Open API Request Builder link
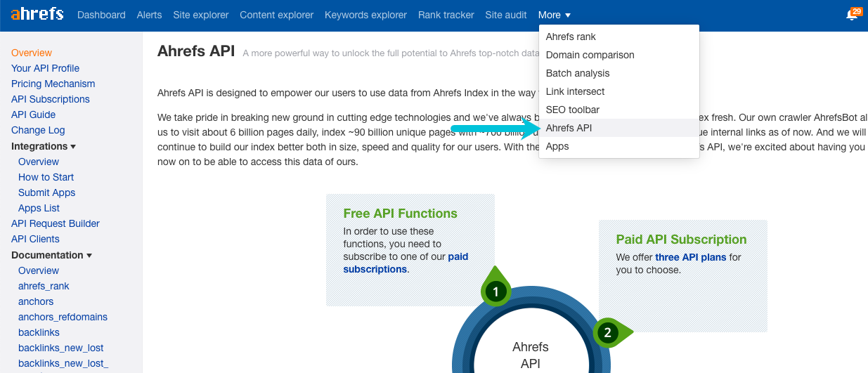Image resolution: width=868 pixels, height=373 pixels. coord(56,223)
